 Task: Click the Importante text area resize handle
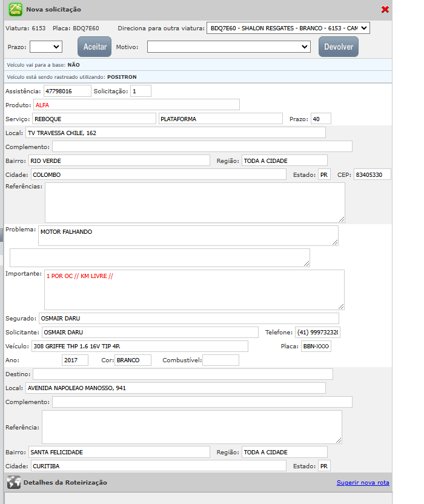click(341, 307)
